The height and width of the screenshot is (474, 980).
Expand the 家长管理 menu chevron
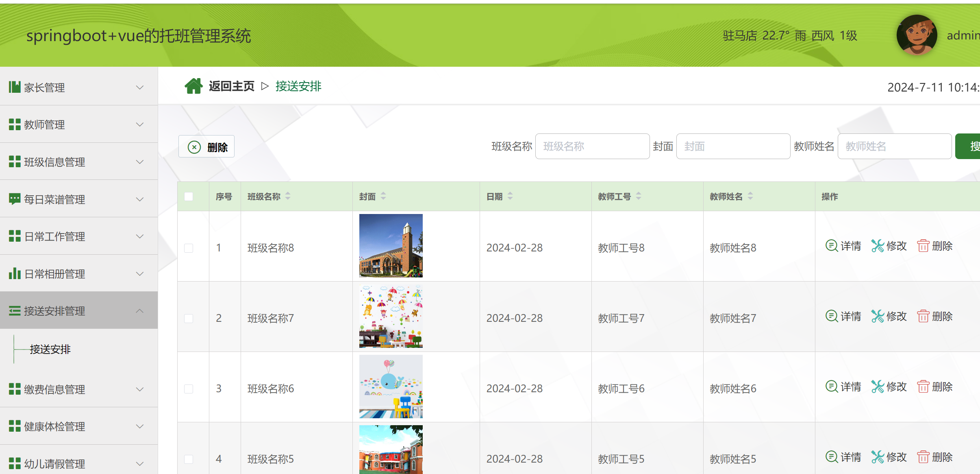point(140,87)
